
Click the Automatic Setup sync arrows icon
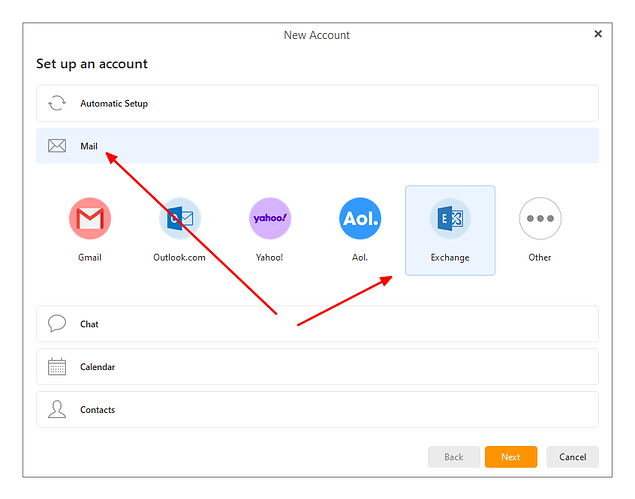coord(57,103)
